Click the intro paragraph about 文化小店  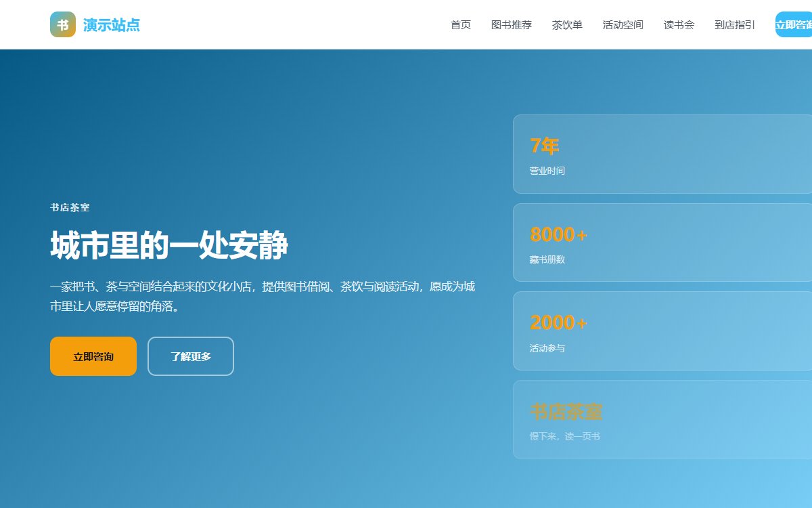pyautogui.click(x=263, y=296)
